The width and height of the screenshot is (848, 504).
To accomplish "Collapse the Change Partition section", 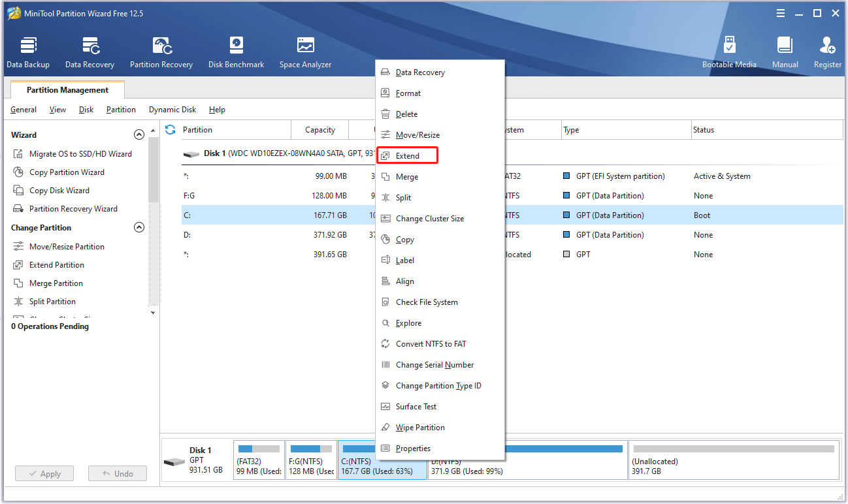I will [x=139, y=227].
